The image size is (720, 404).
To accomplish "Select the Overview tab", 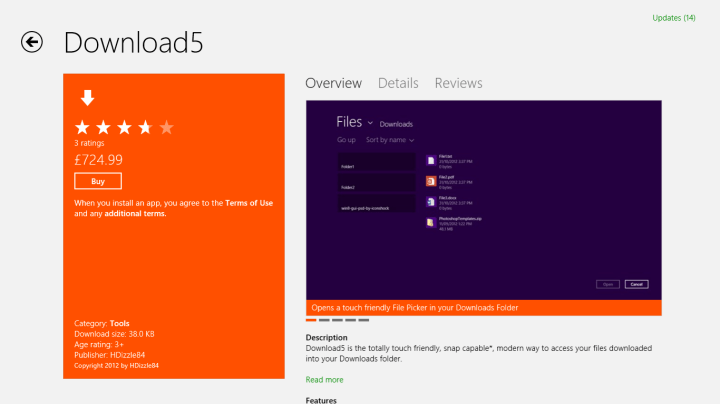I will click(333, 83).
